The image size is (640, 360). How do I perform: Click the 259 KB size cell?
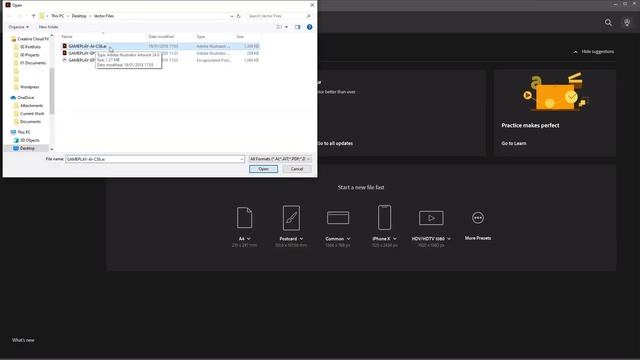click(253, 53)
